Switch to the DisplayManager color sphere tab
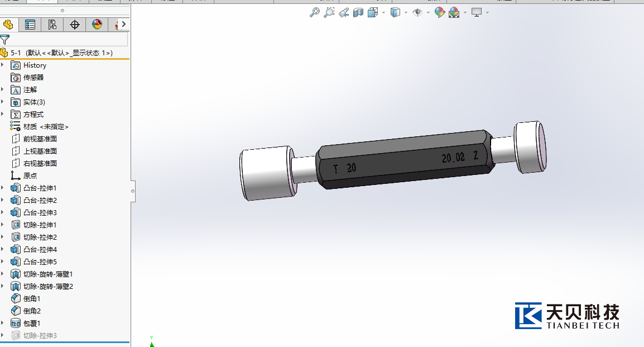Screen dimensions: 644x347 coord(97,25)
